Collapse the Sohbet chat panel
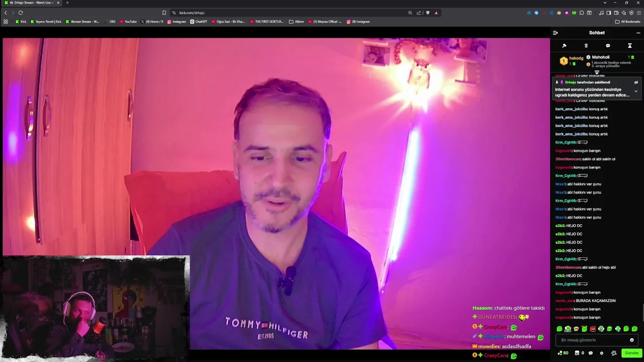Viewport: 644px width, 362px height. (555, 33)
